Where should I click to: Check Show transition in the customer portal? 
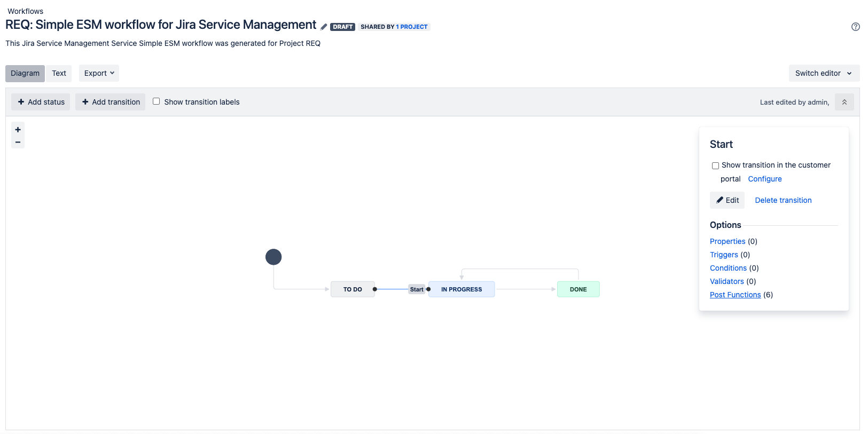click(715, 165)
